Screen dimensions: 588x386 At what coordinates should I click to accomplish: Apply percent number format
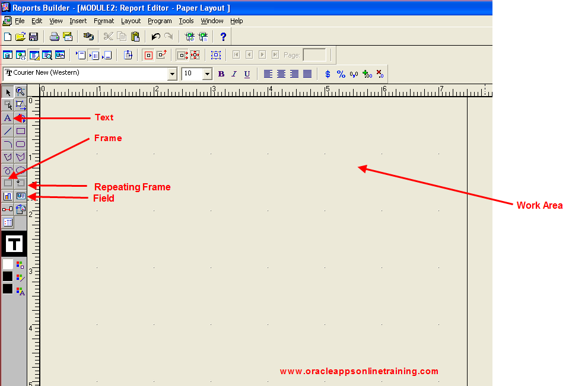point(341,74)
